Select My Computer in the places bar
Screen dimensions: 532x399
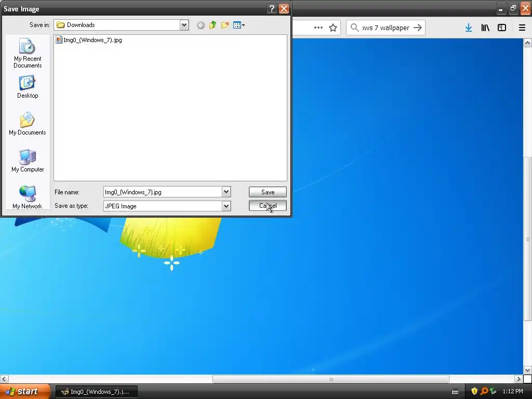coord(28,161)
